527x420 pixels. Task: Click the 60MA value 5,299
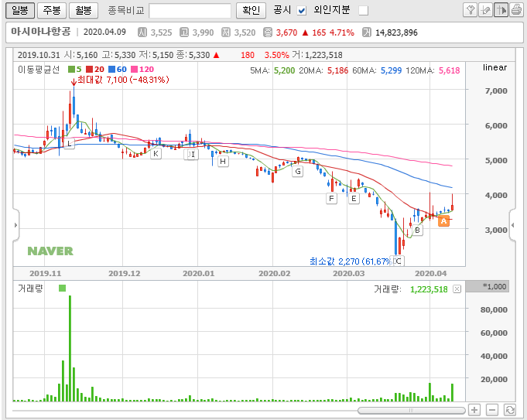(392, 70)
